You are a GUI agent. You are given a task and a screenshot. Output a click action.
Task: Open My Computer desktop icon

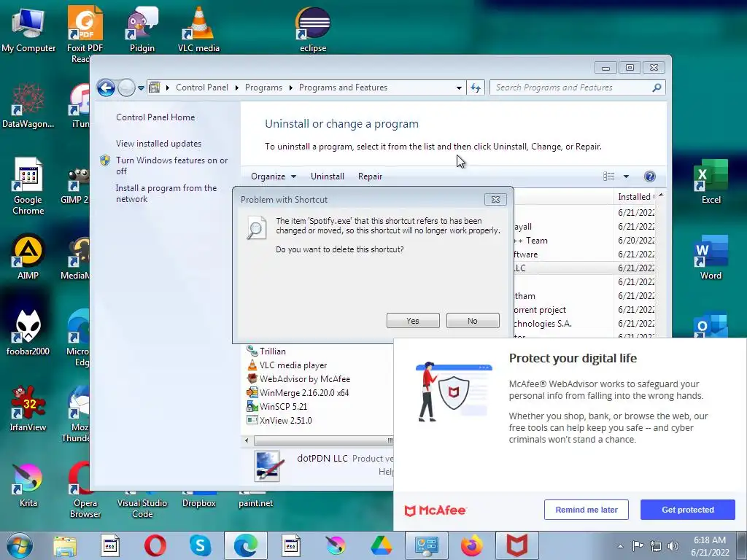click(28, 30)
